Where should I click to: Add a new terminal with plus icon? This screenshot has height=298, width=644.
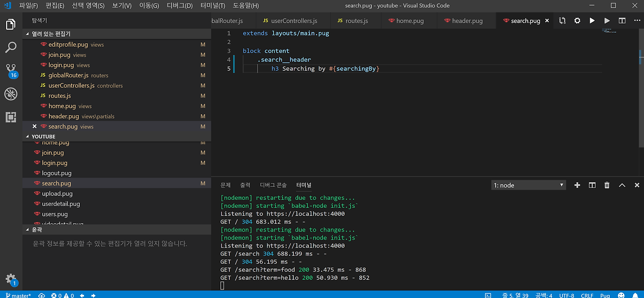pos(577,185)
